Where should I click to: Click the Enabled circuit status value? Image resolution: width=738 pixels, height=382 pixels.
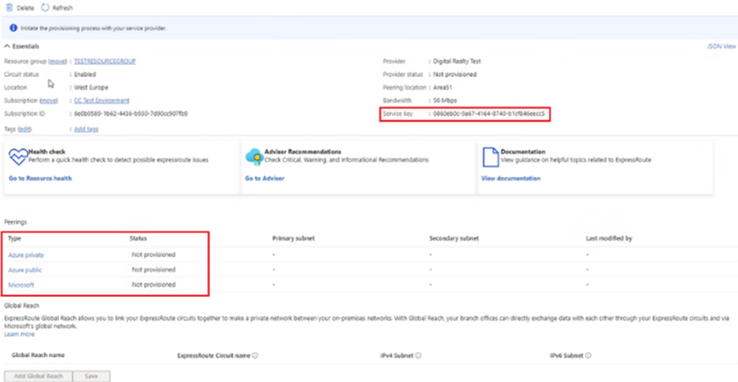[85, 74]
